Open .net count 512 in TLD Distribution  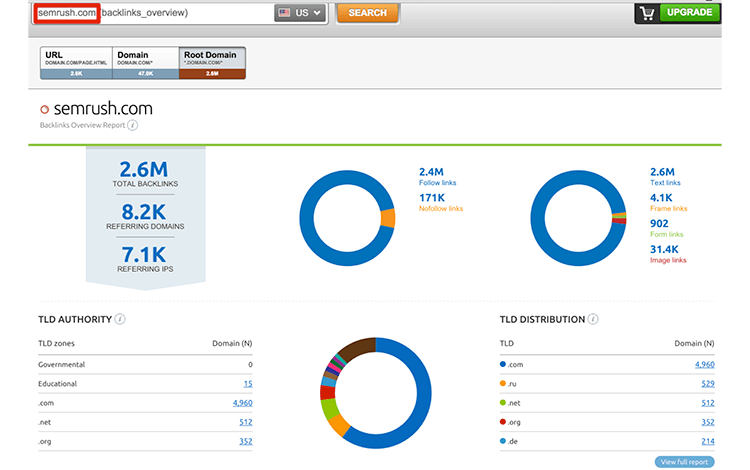pyautogui.click(x=708, y=403)
